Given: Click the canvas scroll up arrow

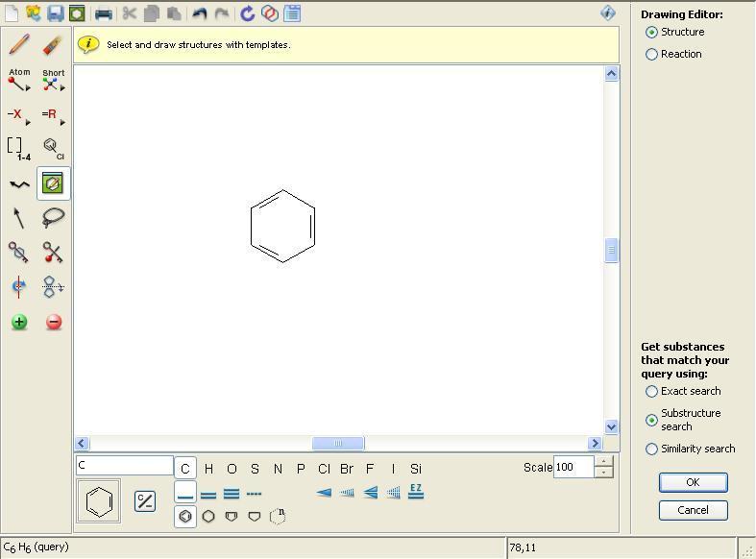Looking at the screenshot, I should (611, 74).
